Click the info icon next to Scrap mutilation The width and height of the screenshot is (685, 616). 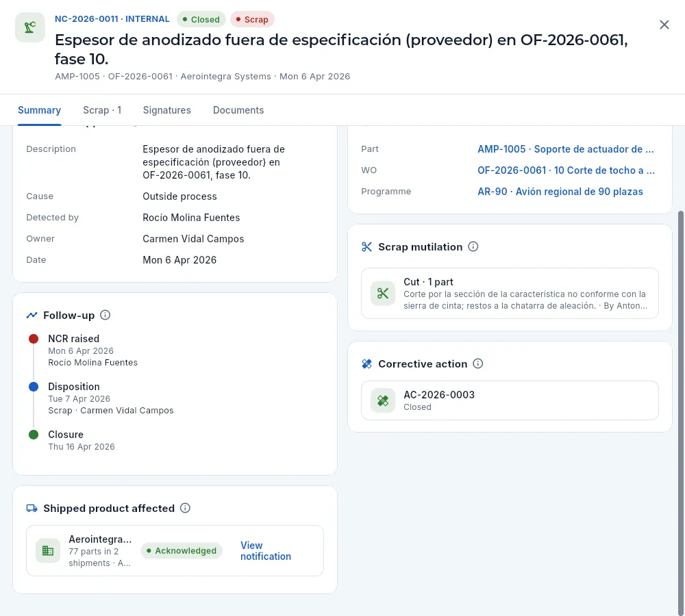[x=473, y=246]
